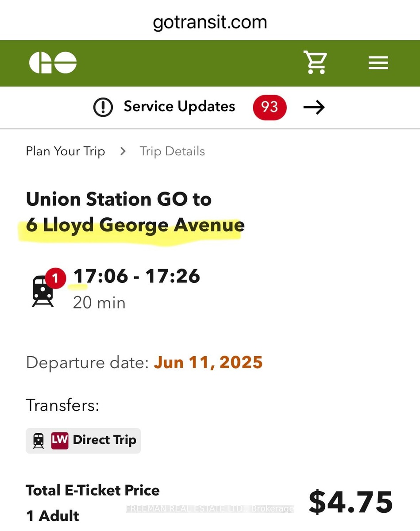Click the $4.75 ticket price

point(350,502)
